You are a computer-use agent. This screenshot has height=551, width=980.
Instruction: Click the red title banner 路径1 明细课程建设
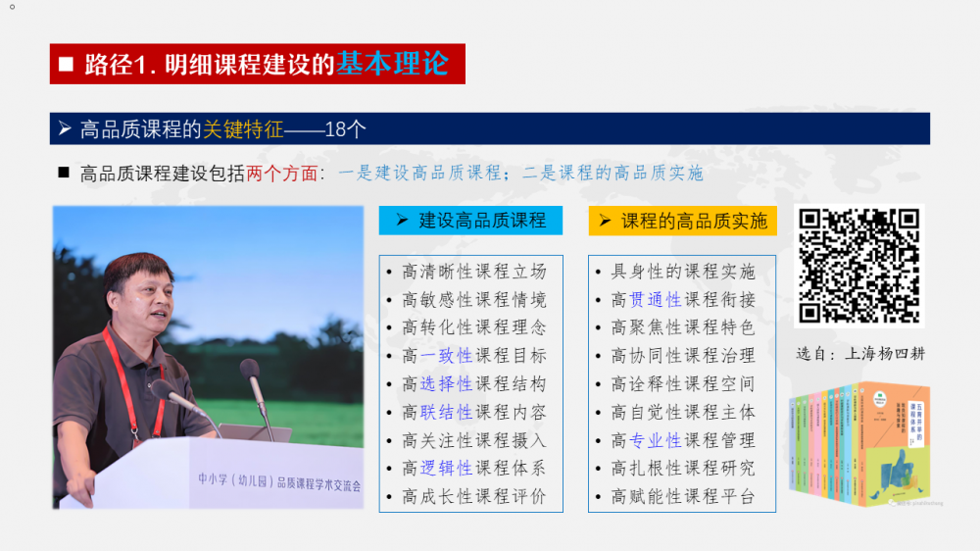click(257, 64)
